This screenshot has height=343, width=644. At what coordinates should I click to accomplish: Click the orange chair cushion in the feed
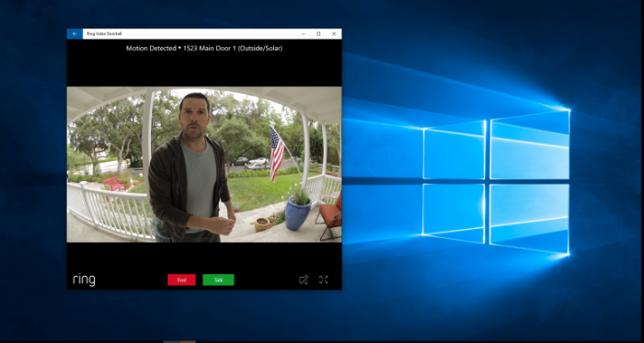tap(332, 215)
